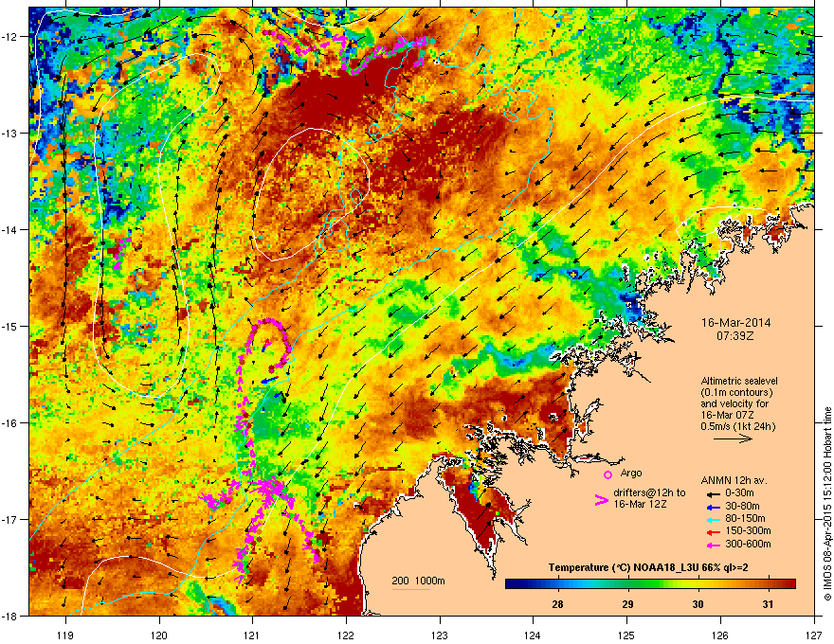Click the 0.5m/s (1kt 24h) scale text

coord(737,426)
